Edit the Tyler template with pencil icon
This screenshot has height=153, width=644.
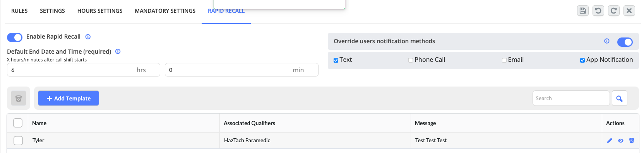coord(610,141)
